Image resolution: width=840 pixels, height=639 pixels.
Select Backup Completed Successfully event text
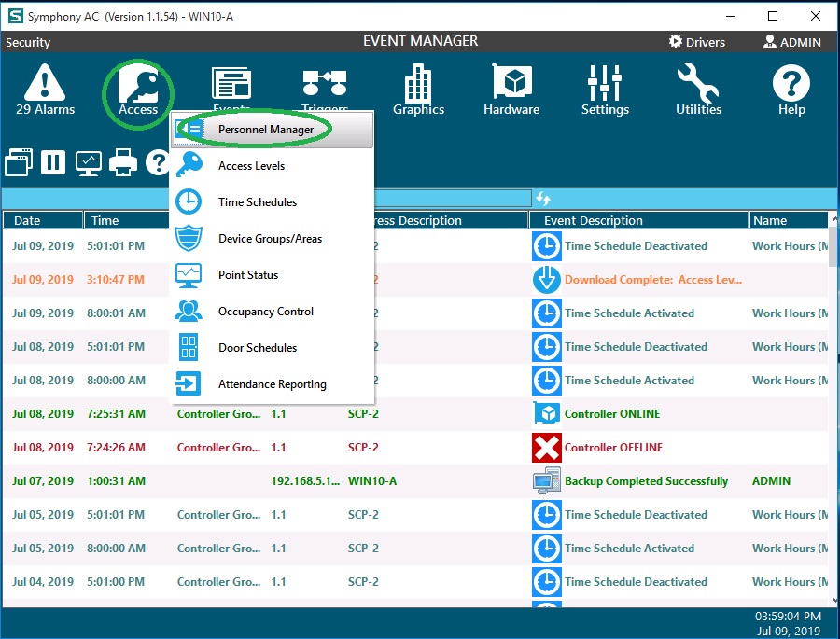pos(646,481)
